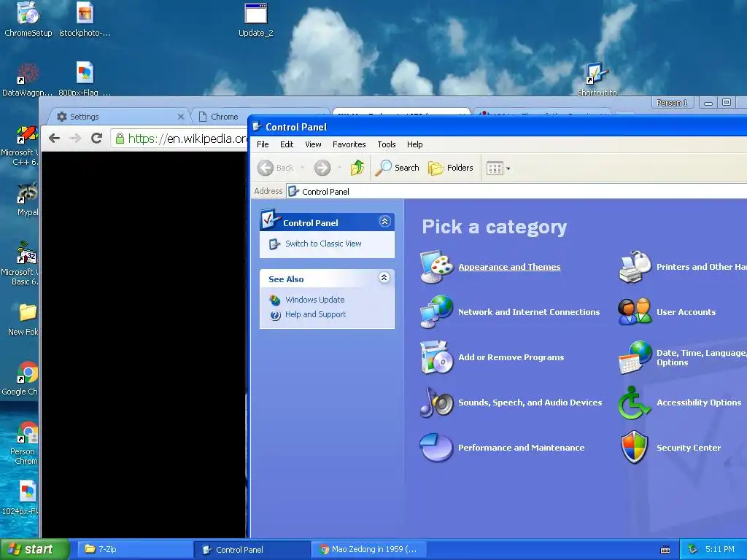Click Chrome's reload button
This screenshot has height=560, width=747.
point(97,138)
